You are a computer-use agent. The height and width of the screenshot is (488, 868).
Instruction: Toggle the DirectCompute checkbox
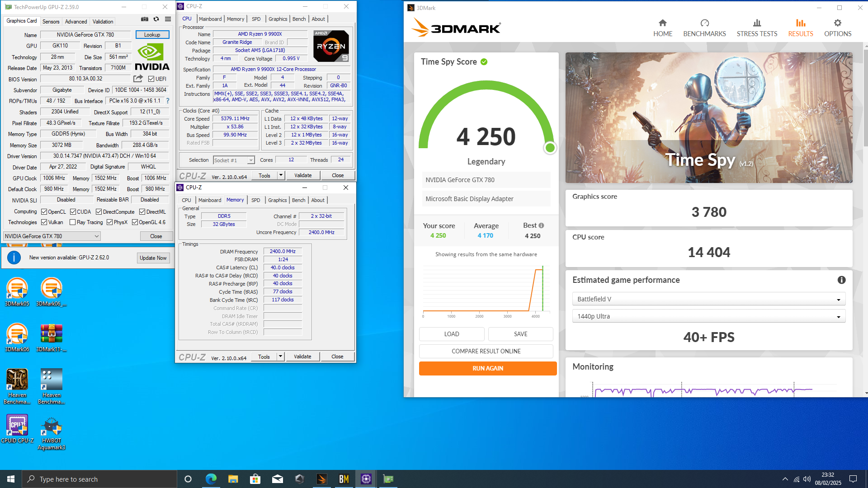tap(99, 212)
